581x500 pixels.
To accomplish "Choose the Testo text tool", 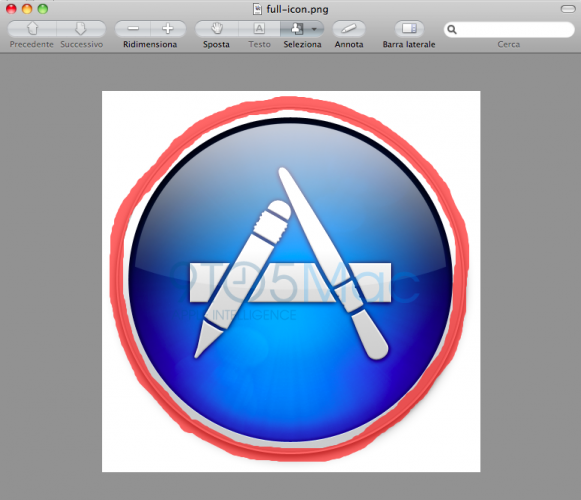I will [x=259, y=29].
